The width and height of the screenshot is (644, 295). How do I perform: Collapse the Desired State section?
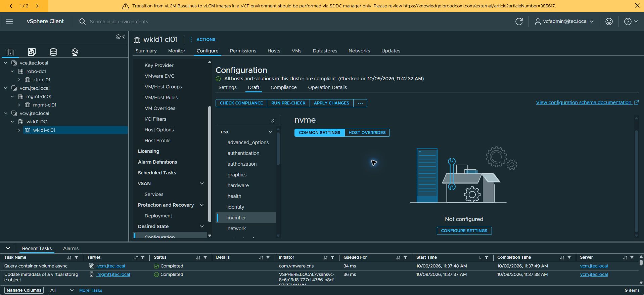pyautogui.click(x=202, y=226)
